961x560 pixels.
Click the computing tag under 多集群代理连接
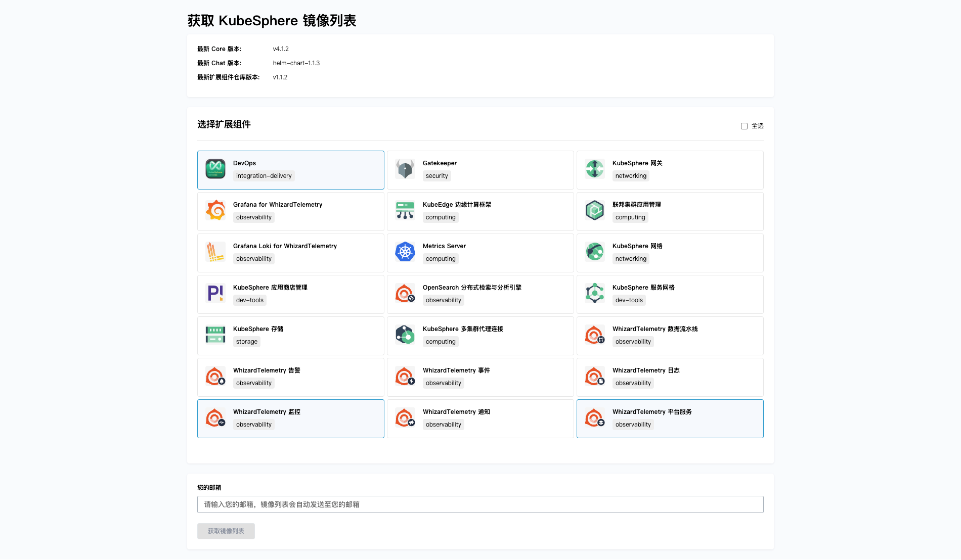pyautogui.click(x=441, y=342)
